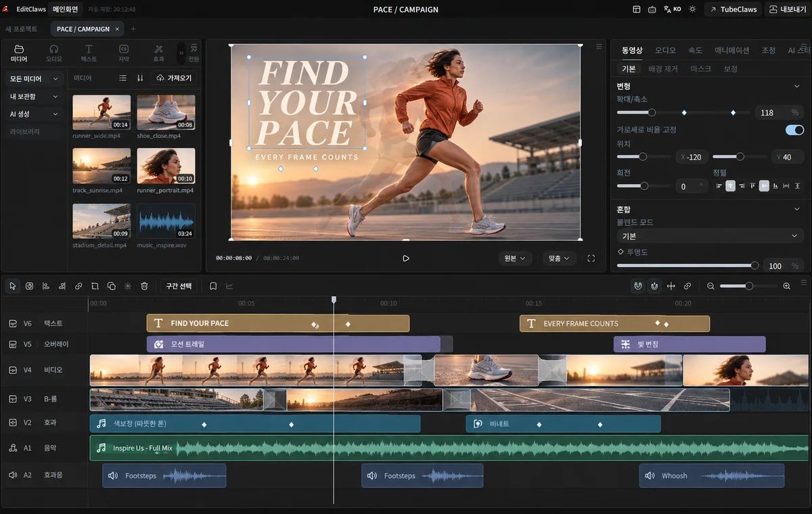Select the crop tool in timeline toolbar

pyautogui.click(x=95, y=286)
